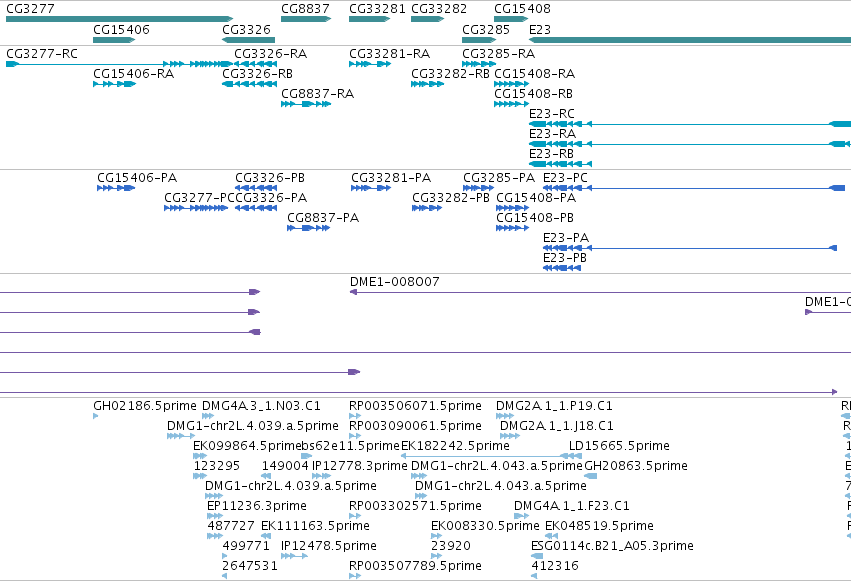Click the bs62e11.5prime label
The height and width of the screenshot is (581, 851).
pos(351,446)
